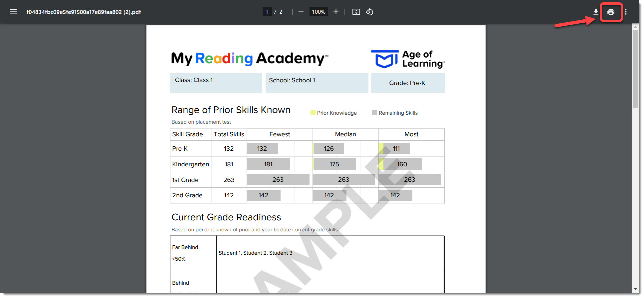
Task: Click the 'Far Behind' row label
Action: [185, 247]
